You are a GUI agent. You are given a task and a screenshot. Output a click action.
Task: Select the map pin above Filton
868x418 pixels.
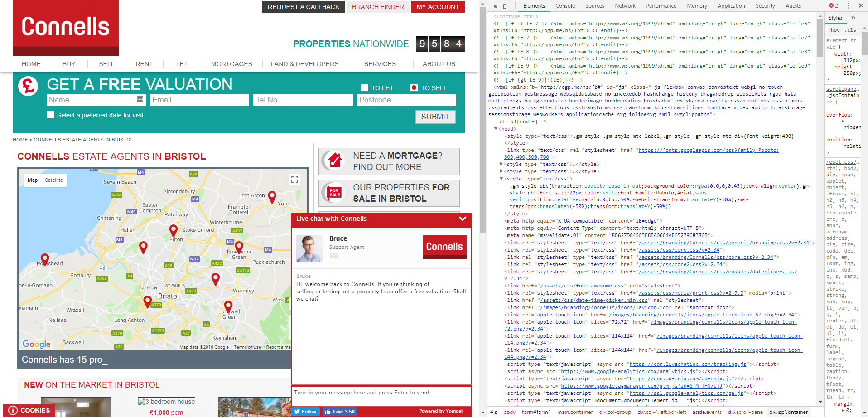click(x=173, y=230)
